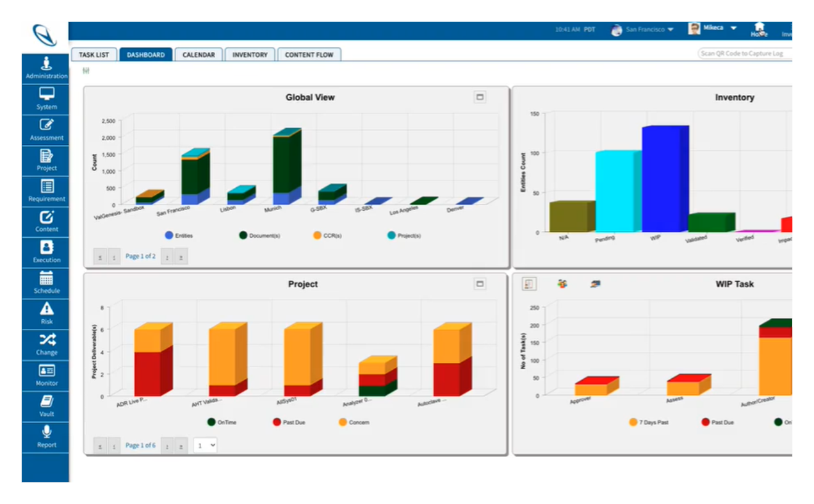Open dashboard filter settings icon below tabs
Screen dimensions: 814x504
point(86,71)
